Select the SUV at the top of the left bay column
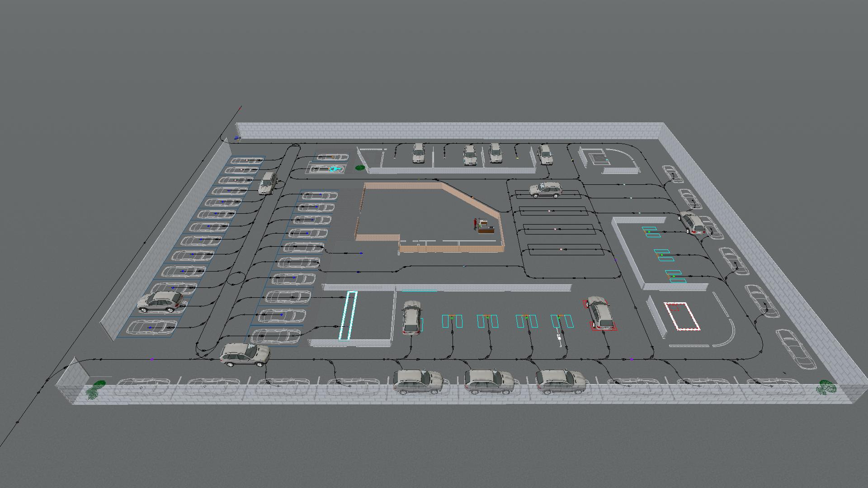The image size is (868, 488). 268,183
